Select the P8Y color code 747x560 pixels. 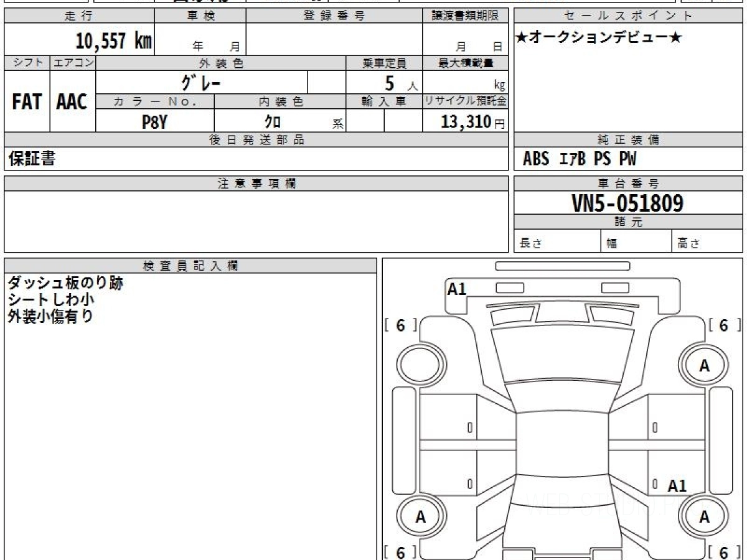[x=155, y=122]
